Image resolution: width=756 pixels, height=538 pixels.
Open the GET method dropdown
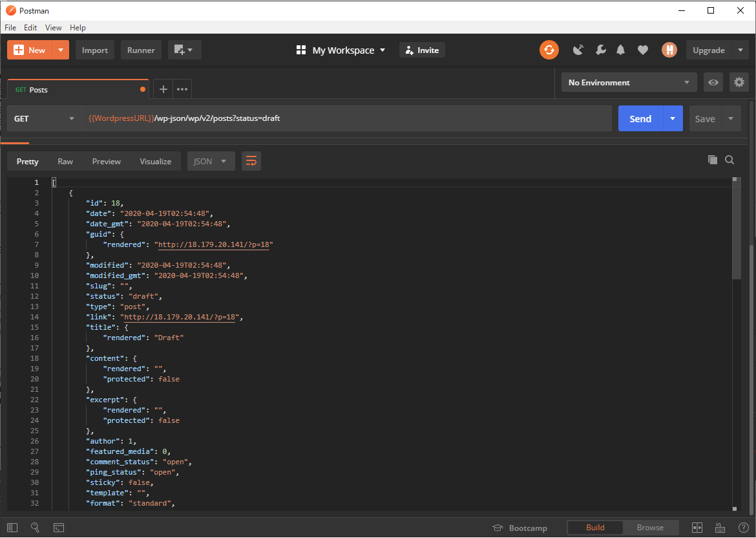(44, 119)
